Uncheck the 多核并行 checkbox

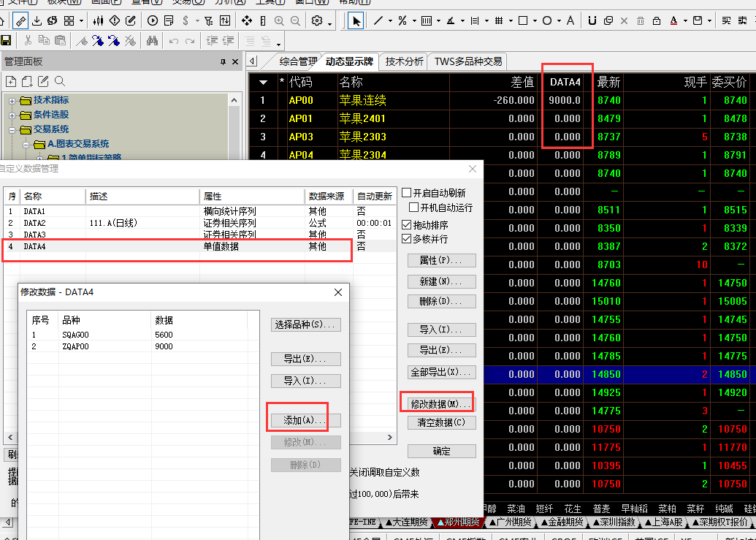click(x=407, y=239)
